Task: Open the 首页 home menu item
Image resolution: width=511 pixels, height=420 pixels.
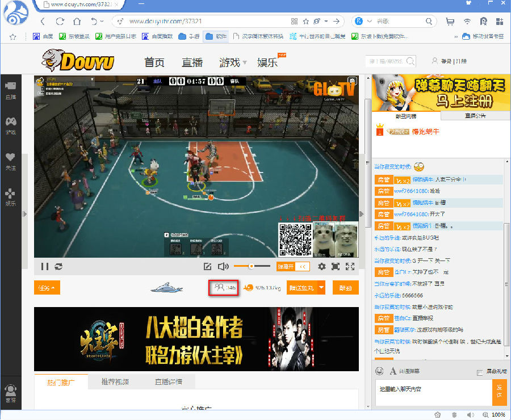Action: [x=154, y=62]
